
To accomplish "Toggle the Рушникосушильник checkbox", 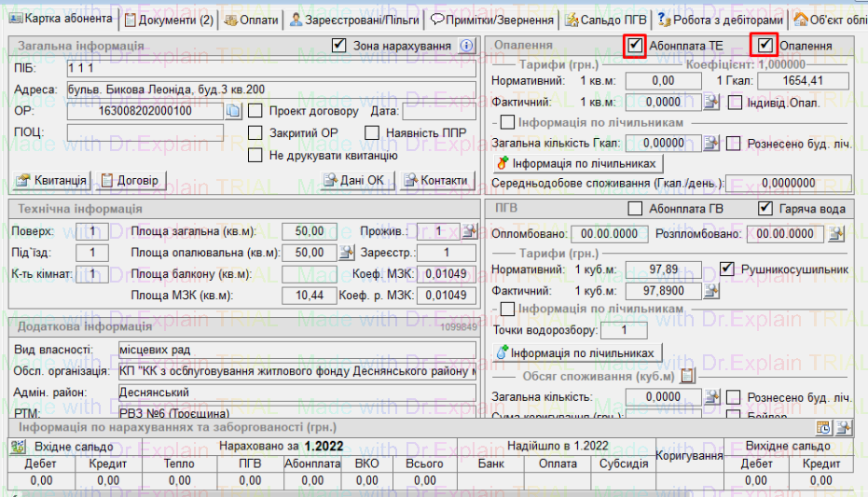I will pyautogui.click(x=727, y=269).
